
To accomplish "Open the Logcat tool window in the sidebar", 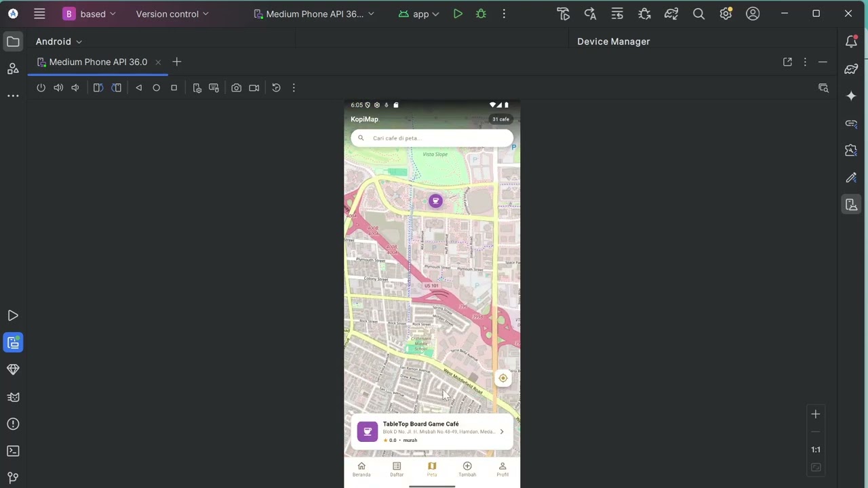I will click(x=13, y=396).
